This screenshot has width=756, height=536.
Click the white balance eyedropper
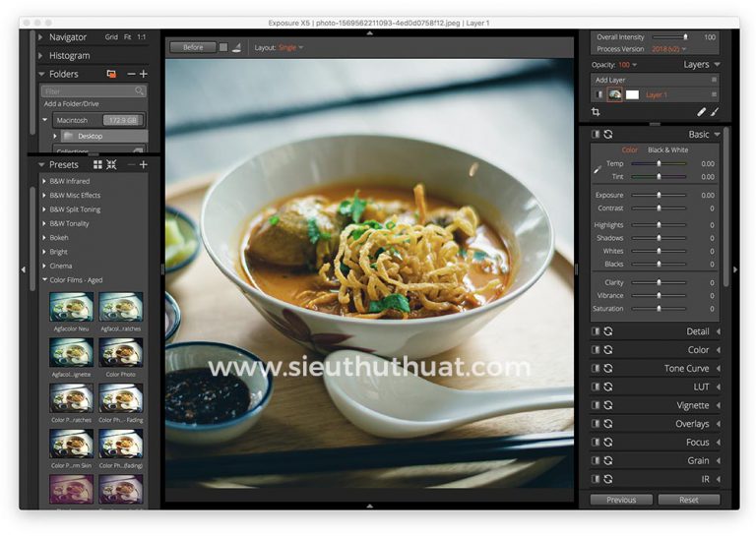(598, 169)
